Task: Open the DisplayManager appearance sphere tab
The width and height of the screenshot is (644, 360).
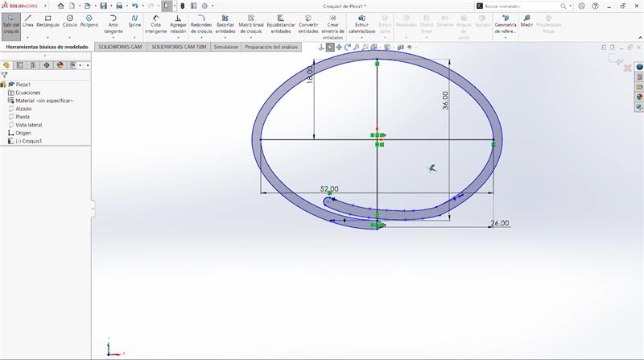Action: pyautogui.click(x=60, y=65)
